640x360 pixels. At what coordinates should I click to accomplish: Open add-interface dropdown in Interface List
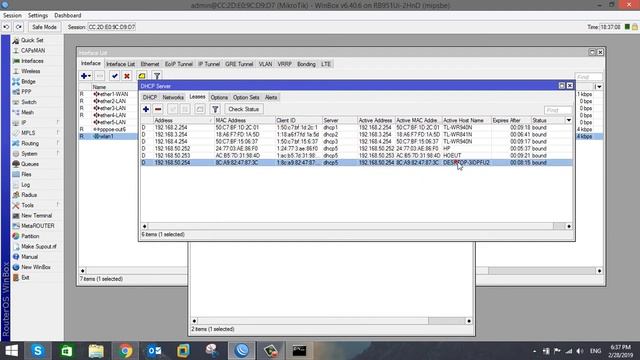click(86, 76)
